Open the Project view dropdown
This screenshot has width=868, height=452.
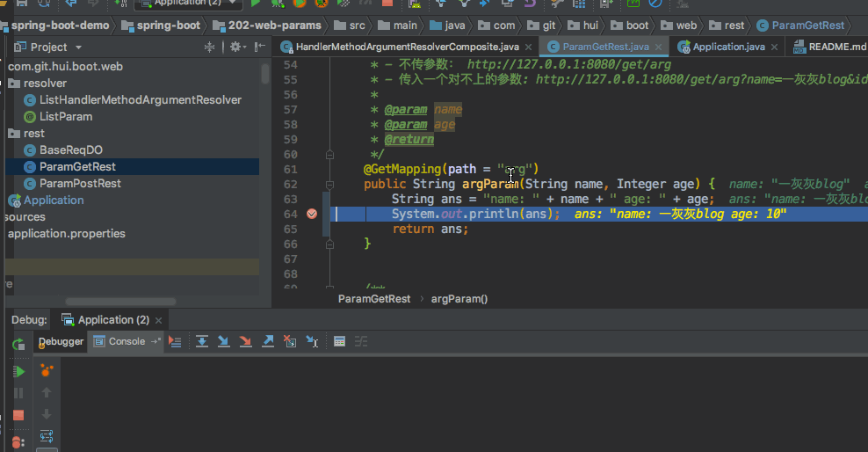[78, 47]
